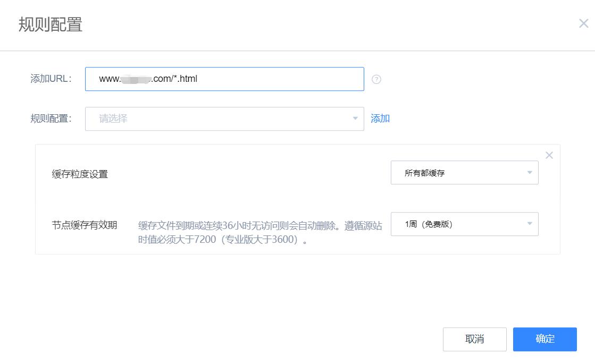Click the 规则配置: field label
Screen dimensions: 595x364
[x=51, y=118]
